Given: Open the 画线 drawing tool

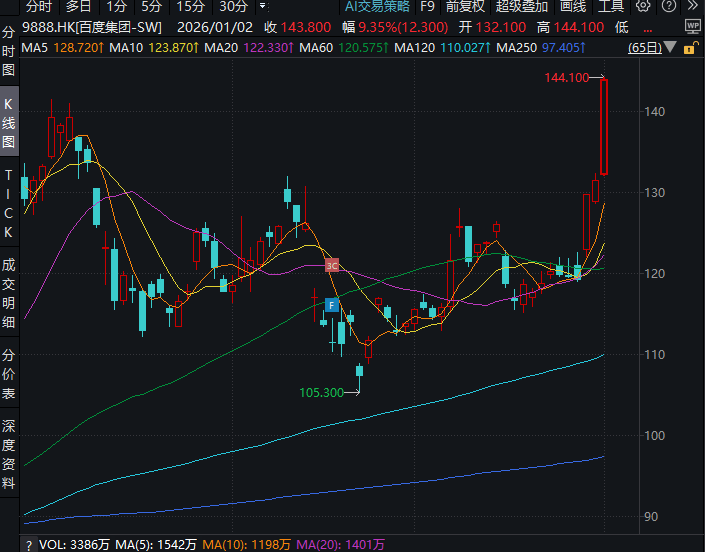Looking at the screenshot, I should click(x=573, y=6).
